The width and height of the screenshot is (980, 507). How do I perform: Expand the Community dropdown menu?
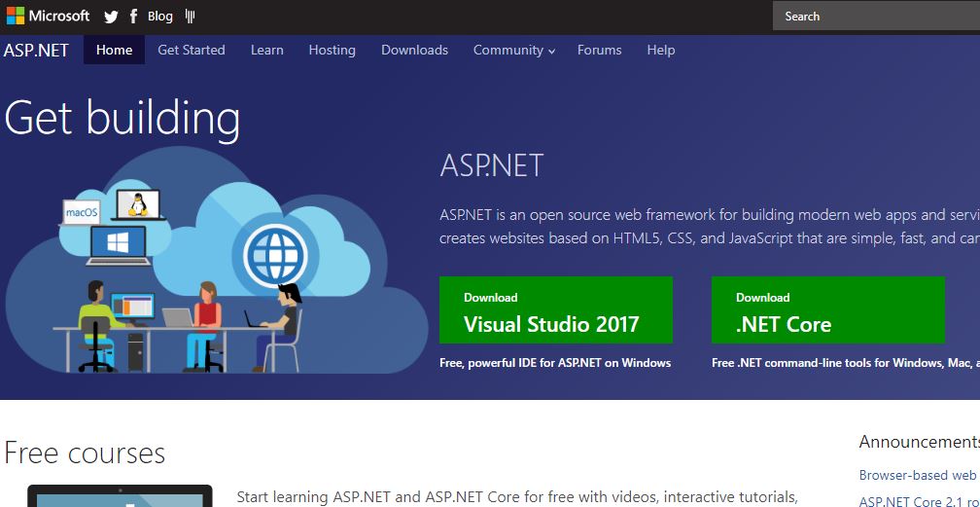[x=513, y=50]
